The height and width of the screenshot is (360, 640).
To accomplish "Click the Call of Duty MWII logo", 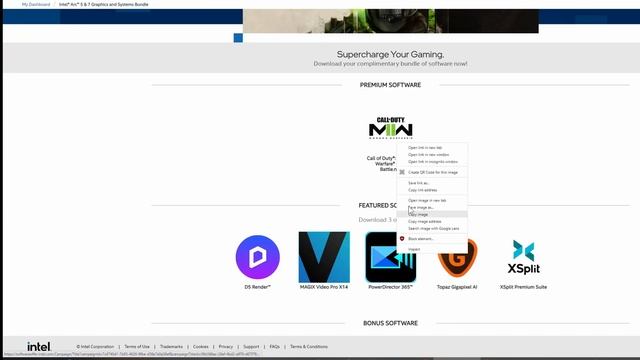I will pos(391,128).
